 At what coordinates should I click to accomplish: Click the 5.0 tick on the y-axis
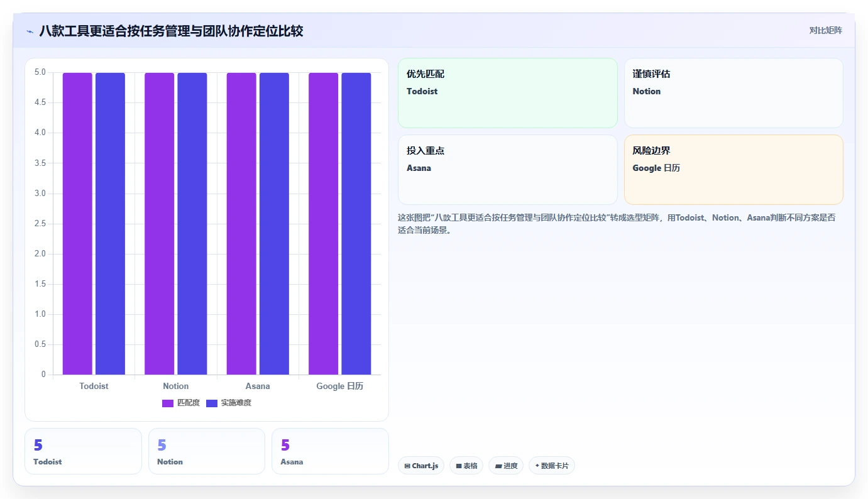[40, 72]
